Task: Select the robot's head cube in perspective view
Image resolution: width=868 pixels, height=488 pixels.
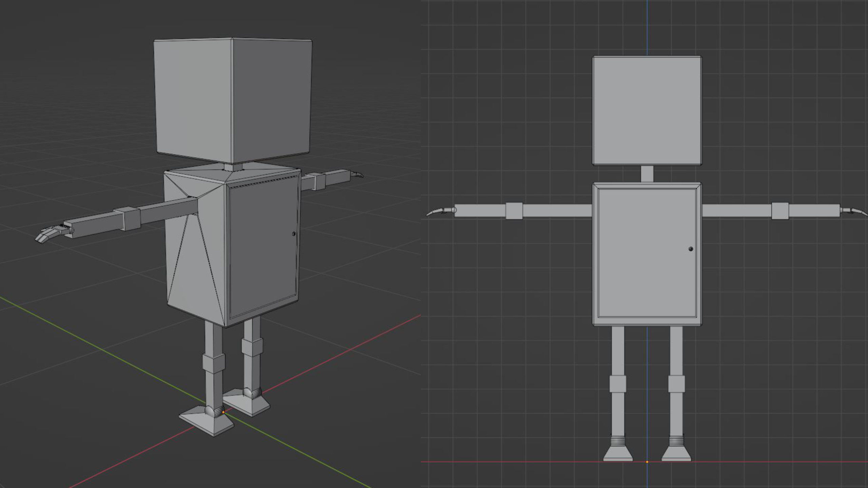Action: click(233, 101)
